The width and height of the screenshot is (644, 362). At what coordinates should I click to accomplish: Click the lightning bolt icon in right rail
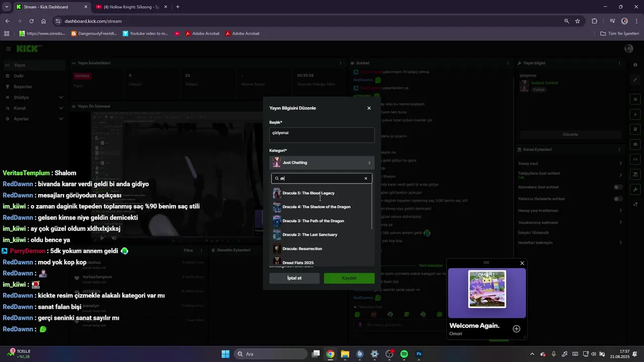pos(635,114)
